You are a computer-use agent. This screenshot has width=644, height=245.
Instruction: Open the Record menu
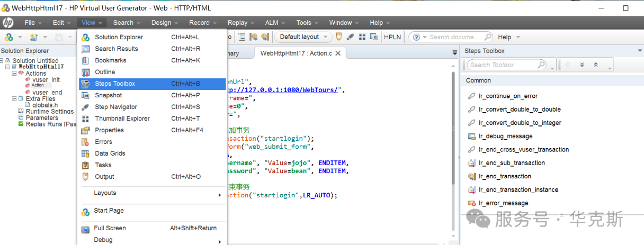pyautogui.click(x=199, y=23)
